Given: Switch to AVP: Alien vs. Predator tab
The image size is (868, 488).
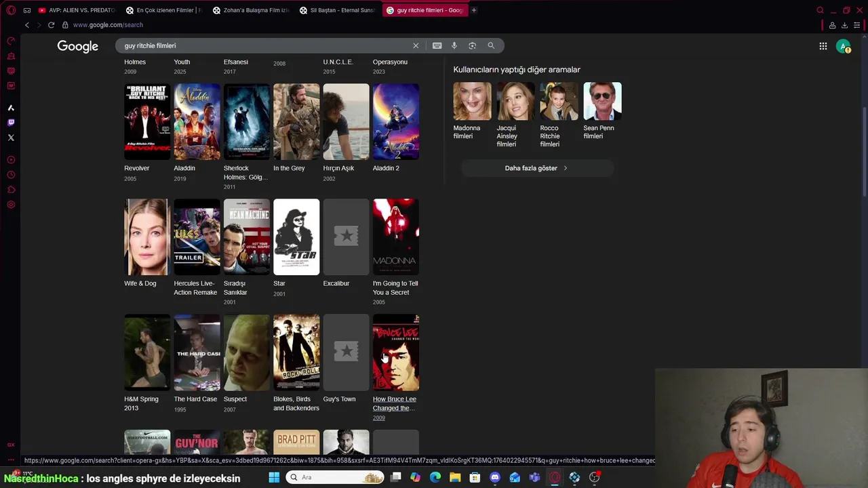Looking at the screenshot, I should click(77, 10).
